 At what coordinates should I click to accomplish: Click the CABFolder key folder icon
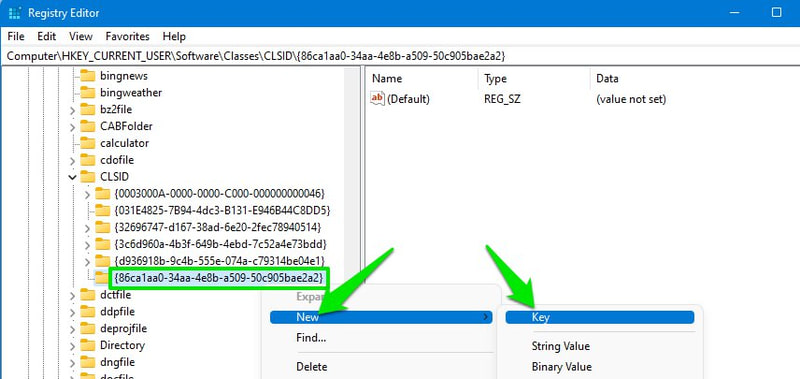click(x=88, y=127)
